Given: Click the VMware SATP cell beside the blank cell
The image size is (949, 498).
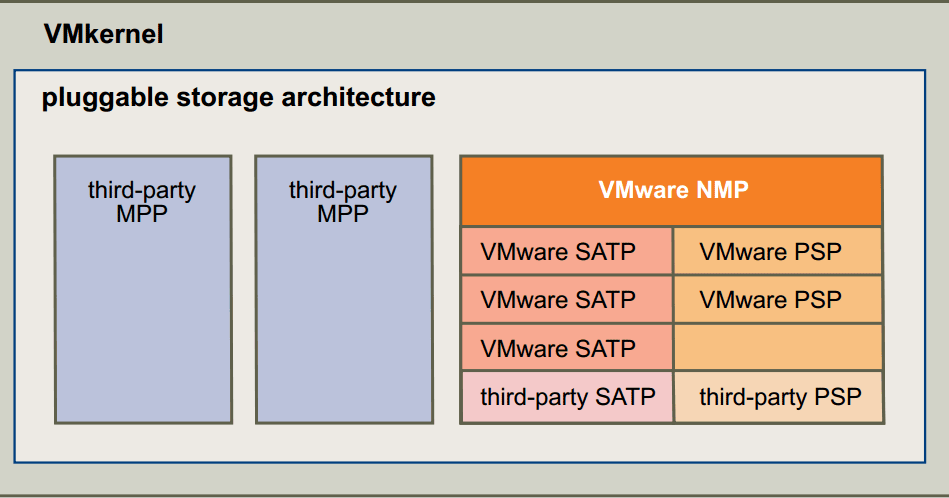Looking at the screenshot, I should click(567, 348).
